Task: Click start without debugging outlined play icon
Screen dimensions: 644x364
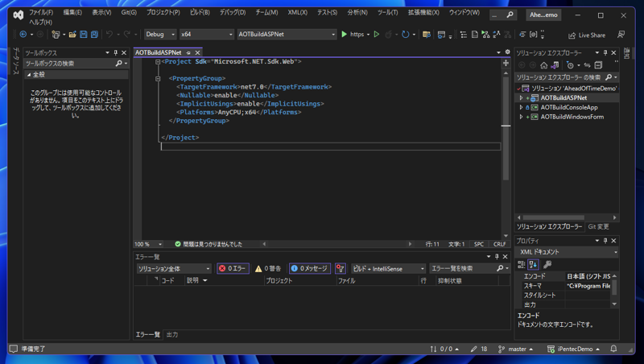Action: click(376, 35)
